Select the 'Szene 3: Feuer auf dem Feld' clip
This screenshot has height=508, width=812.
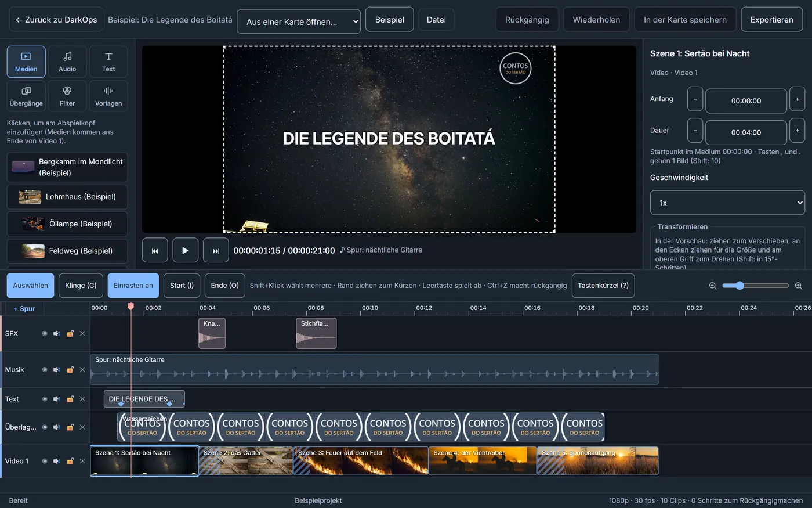pos(361,461)
